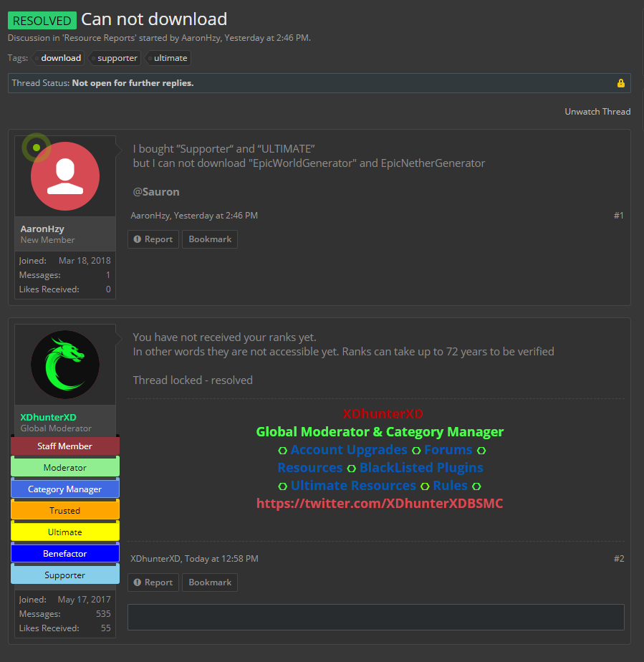Open Resources signature link

(310, 467)
